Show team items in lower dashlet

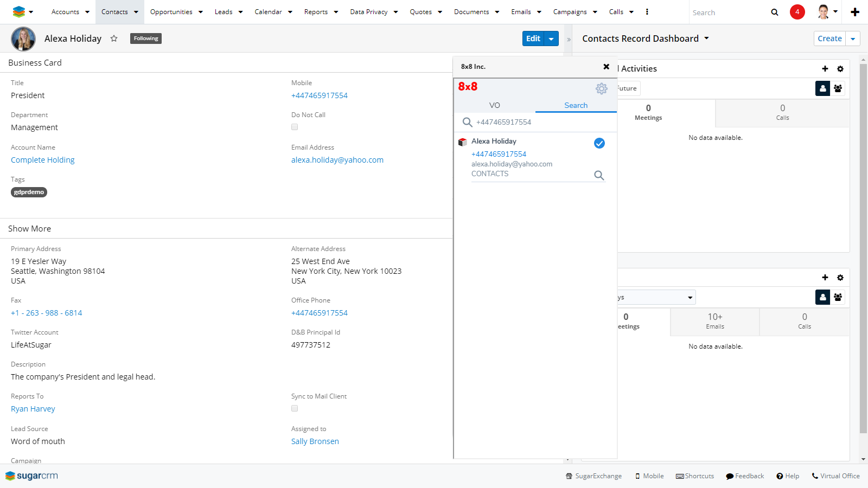coord(838,297)
